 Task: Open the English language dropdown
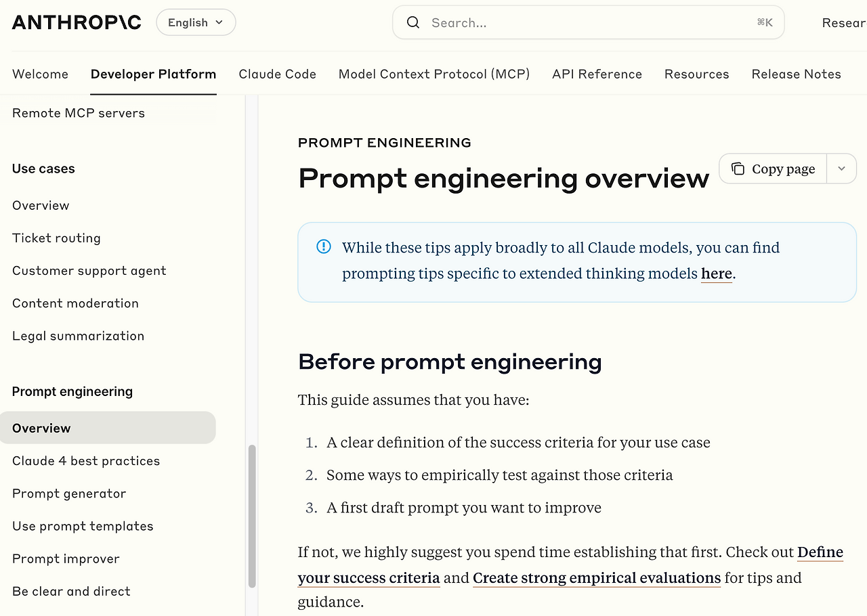coord(196,22)
